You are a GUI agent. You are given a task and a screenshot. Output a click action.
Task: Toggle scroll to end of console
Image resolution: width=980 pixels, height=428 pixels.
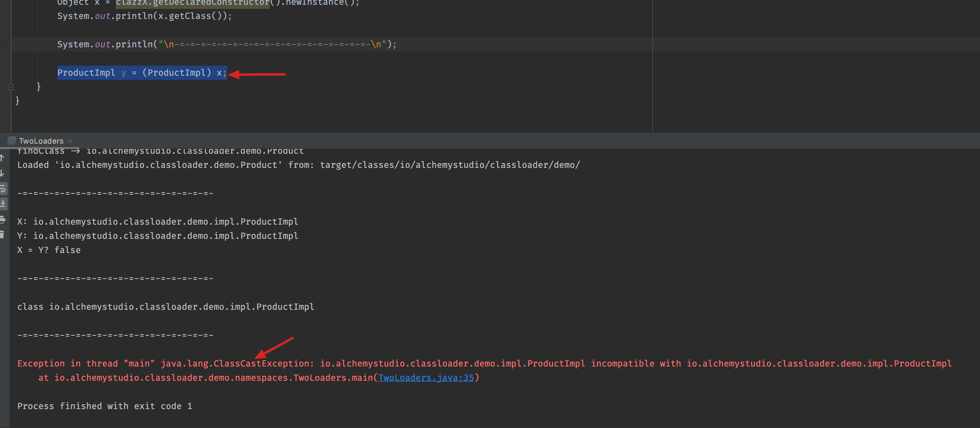(x=3, y=204)
